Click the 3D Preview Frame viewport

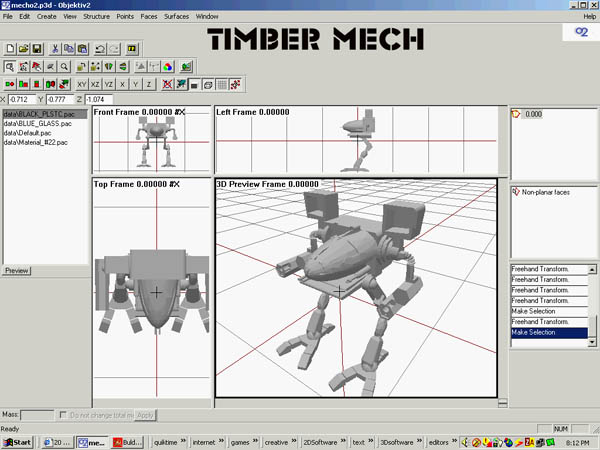point(356,288)
